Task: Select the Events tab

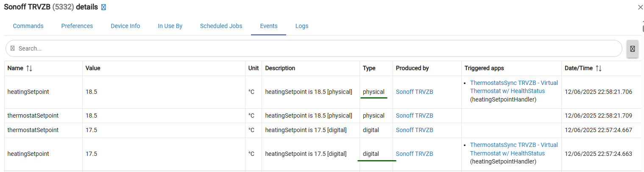Action: pyautogui.click(x=268, y=26)
